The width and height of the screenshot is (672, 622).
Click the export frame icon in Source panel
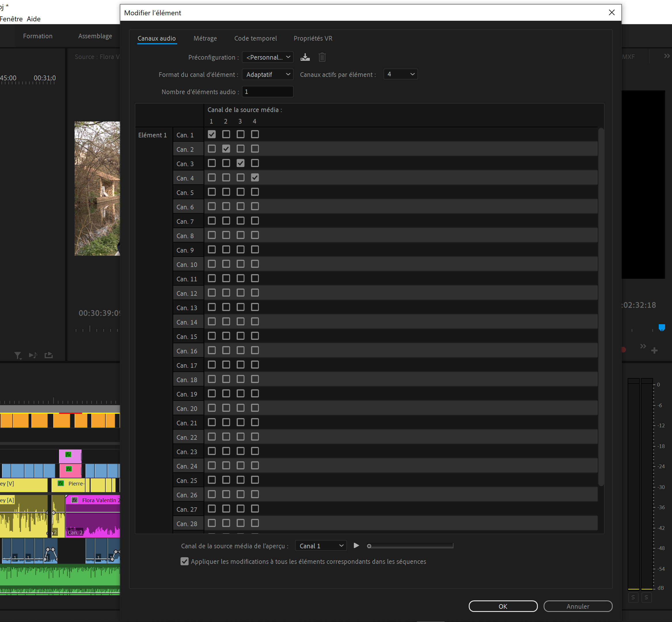coord(49,355)
